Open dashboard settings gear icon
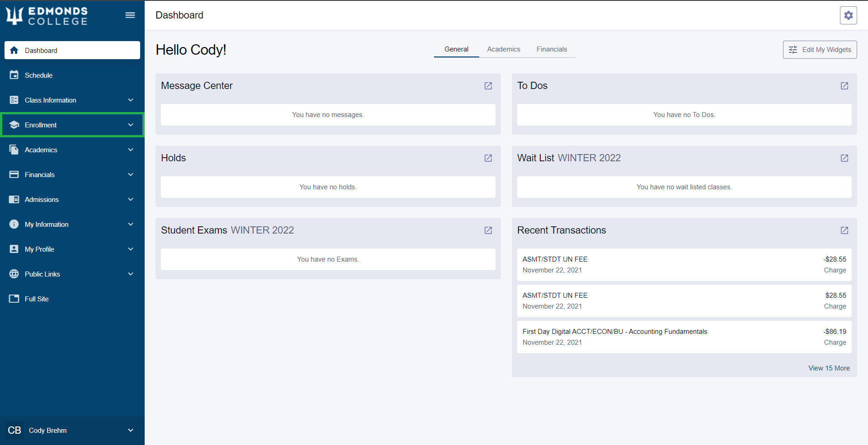Viewport: 868px width, 445px height. point(848,15)
